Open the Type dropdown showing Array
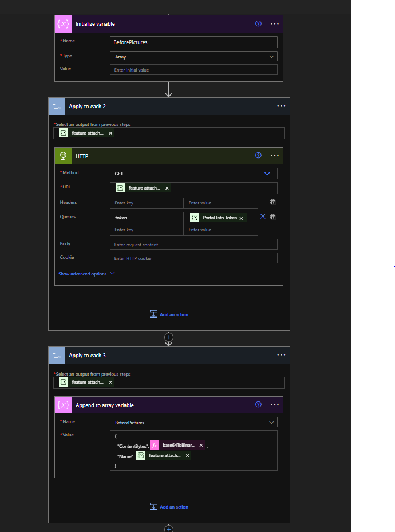Image resolution: width=395 pixels, height=532 pixels. (193, 56)
